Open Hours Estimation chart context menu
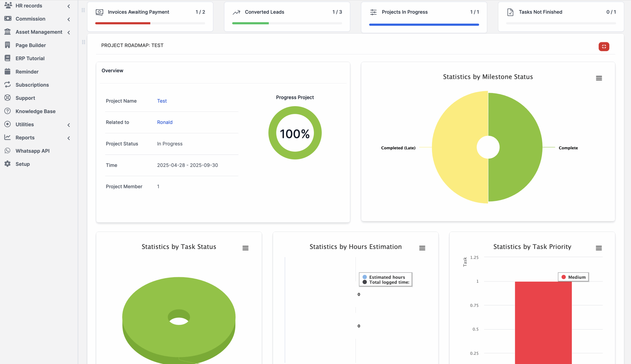This screenshot has width=631, height=364. (x=422, y=248)
